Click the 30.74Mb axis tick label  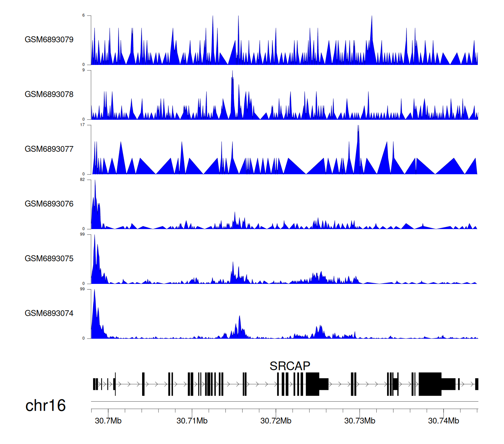pyautogui.click(x=444, y=421)
